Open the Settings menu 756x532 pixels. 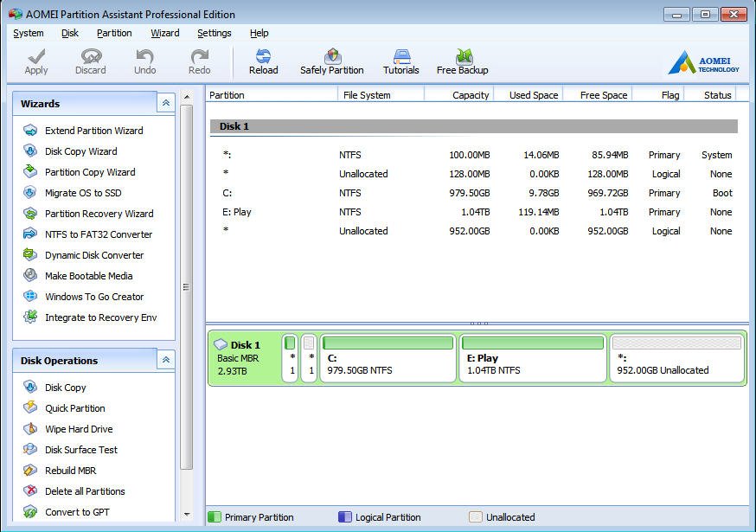pyautogui.click(x=214, y=33)
